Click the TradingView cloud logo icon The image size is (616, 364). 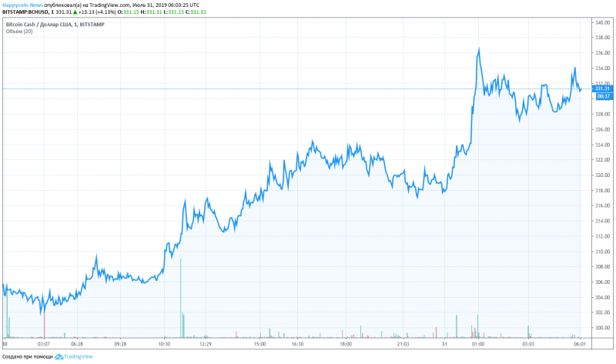point(58,356)
